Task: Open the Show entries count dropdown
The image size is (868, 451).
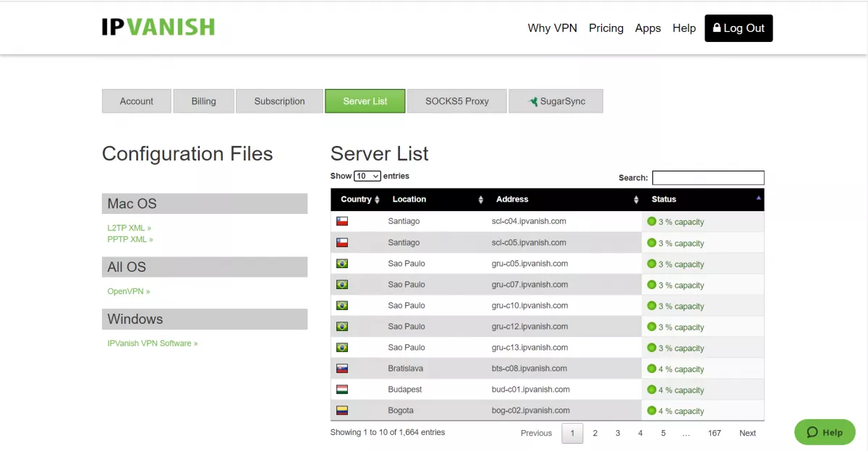Action: (x=367, y=176)
